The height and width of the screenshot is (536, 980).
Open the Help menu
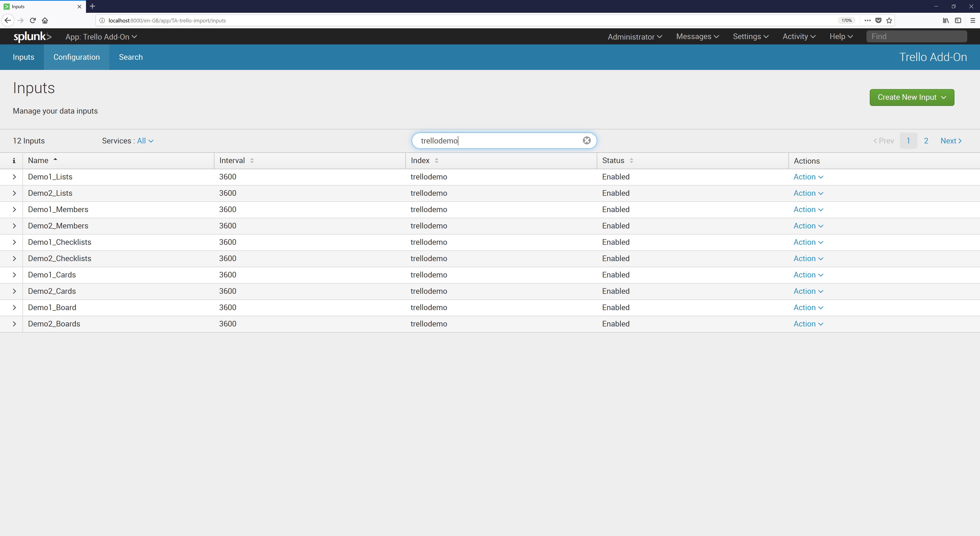(841, 36)
